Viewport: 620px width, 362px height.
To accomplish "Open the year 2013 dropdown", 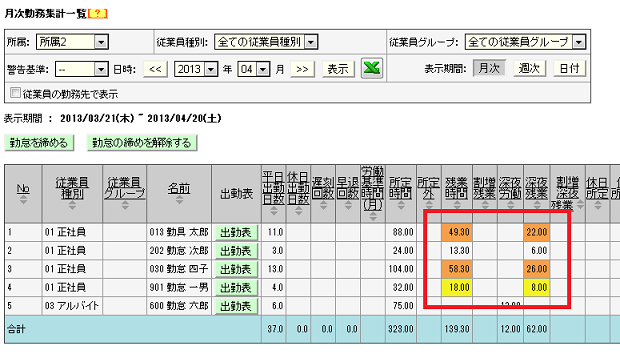I will (x=196, y=70).
